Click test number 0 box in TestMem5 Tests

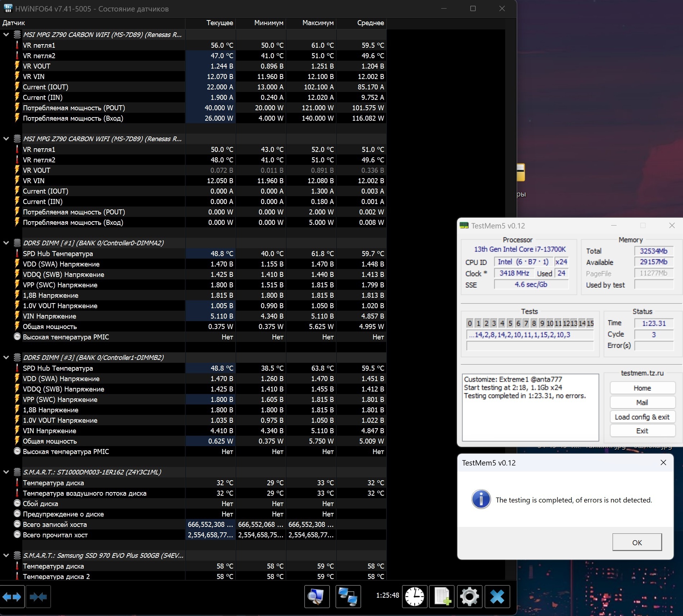470,323
